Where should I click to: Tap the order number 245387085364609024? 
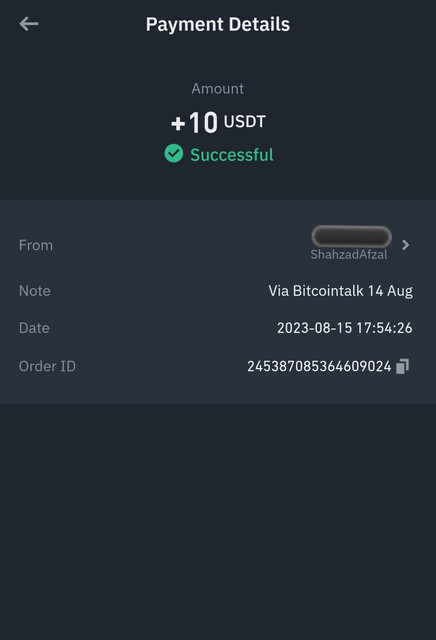[x=319, y=366]
